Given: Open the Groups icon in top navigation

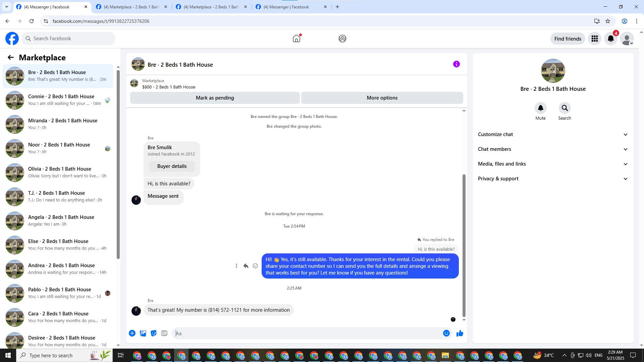Looking at the screenshot, I should (342, 39).
